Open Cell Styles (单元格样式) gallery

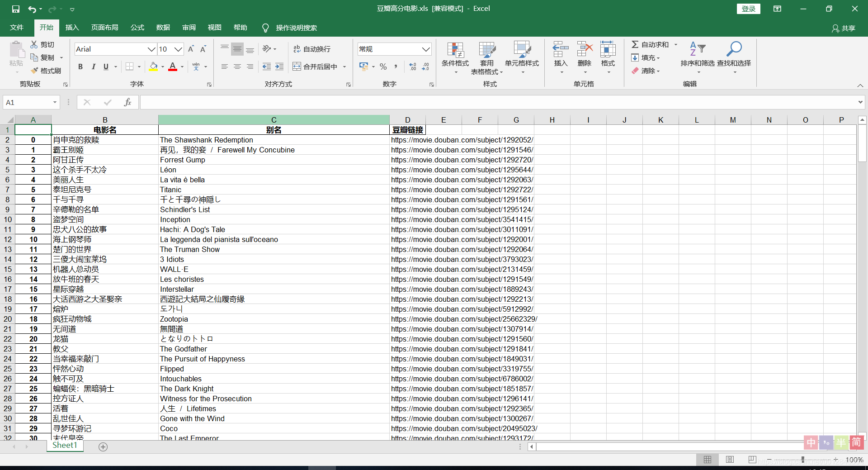(522, 57)
